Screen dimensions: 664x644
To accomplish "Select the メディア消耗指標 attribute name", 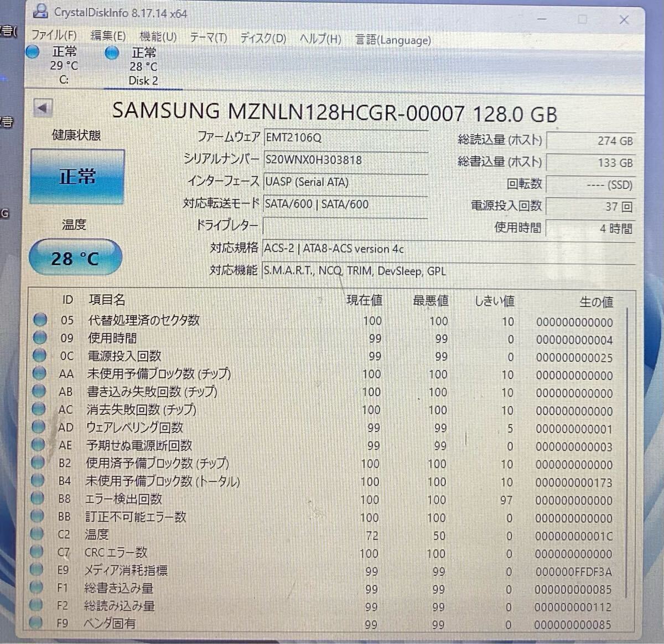I will 126,570.
